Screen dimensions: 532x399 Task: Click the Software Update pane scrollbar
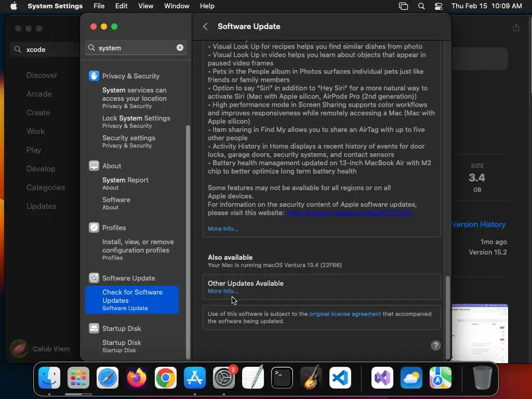coord(448,317)
